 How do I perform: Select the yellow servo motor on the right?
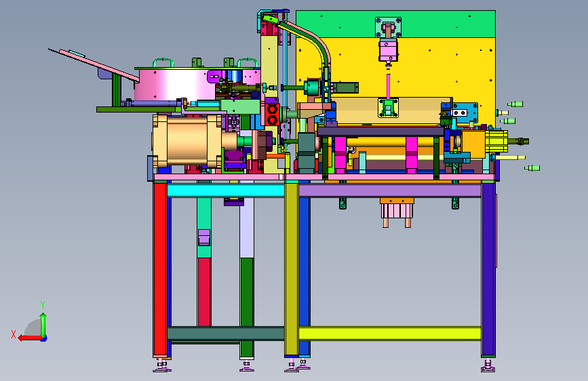click(x=496, y=142)
